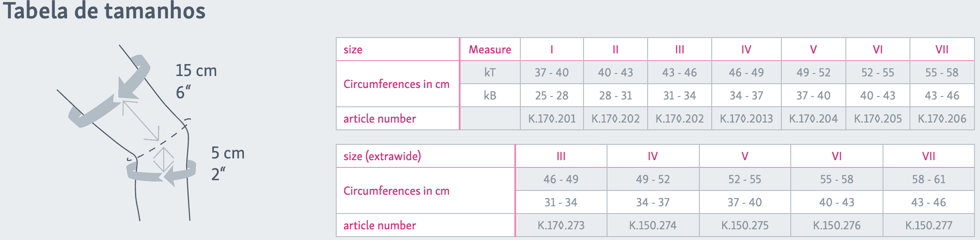Image resolution: width=980 pixels, height=240 pixels.
Task: Select the 5 cm measurement label
Action: click(228, 153)
